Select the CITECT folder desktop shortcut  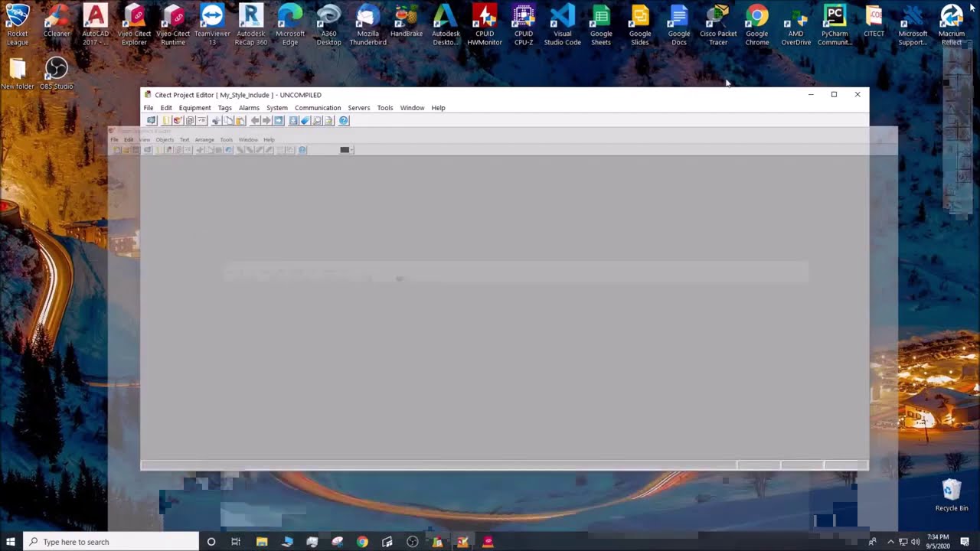(x=874, y=21)
